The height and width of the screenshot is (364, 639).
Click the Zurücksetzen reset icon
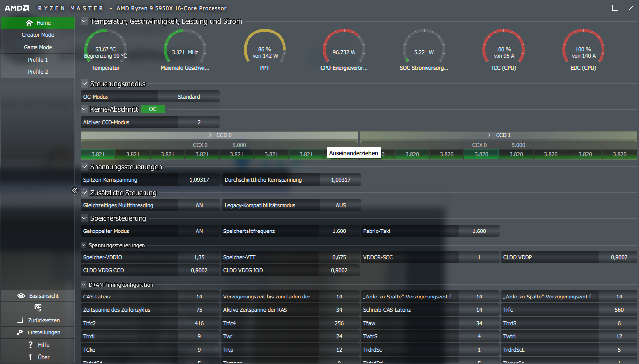pos(20,320)
